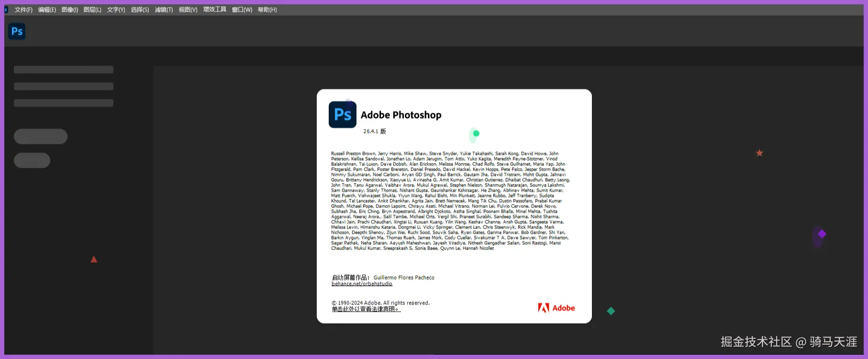Click the Adobe logo in the dialog
Viewport: 868px width, 359px height.
click(x=556, y=308)
